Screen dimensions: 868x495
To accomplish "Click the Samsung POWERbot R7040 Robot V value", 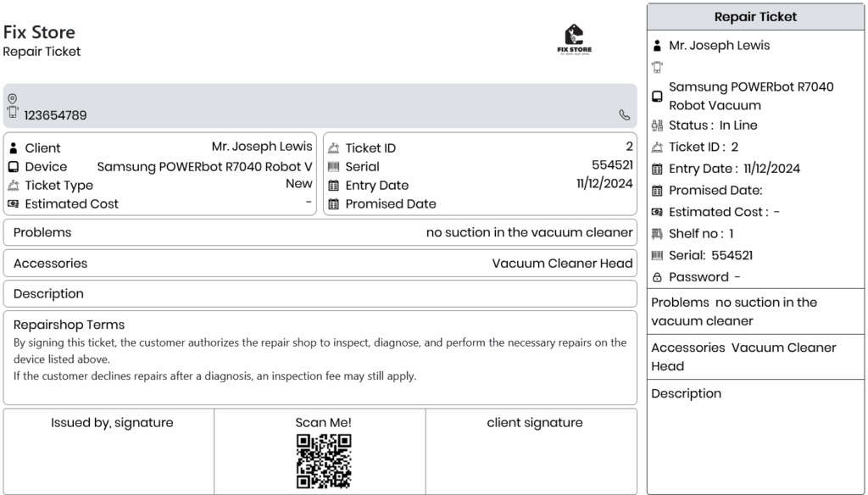I will (205, 167).
